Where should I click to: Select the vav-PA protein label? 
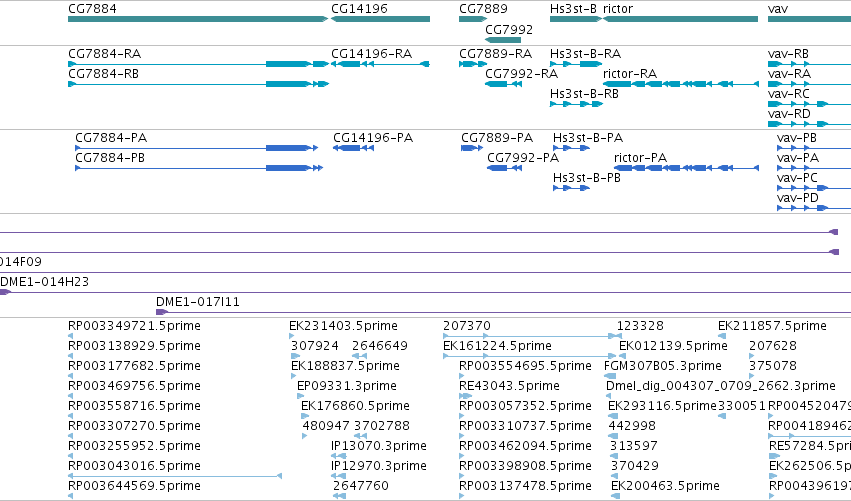click(x=798, y=158)
